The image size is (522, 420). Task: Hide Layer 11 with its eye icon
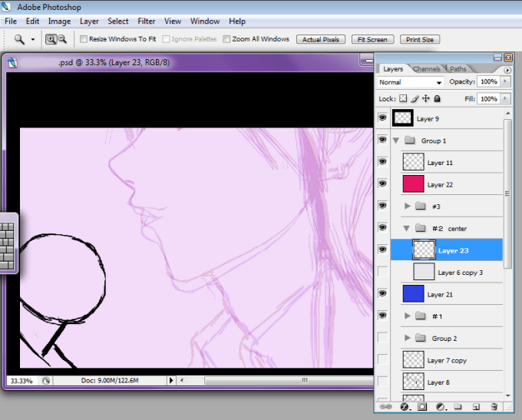(x=382, y=161)
